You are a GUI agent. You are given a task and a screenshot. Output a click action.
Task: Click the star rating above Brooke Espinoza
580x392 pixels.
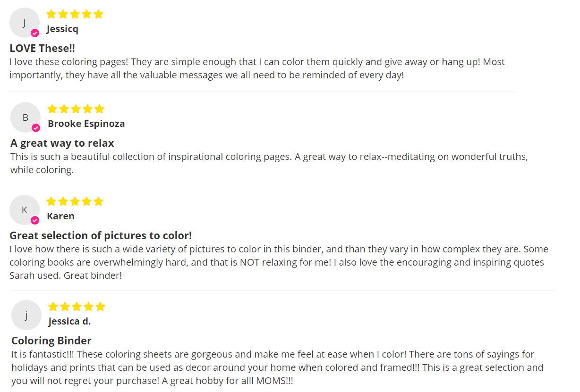(x=76, y=109)
